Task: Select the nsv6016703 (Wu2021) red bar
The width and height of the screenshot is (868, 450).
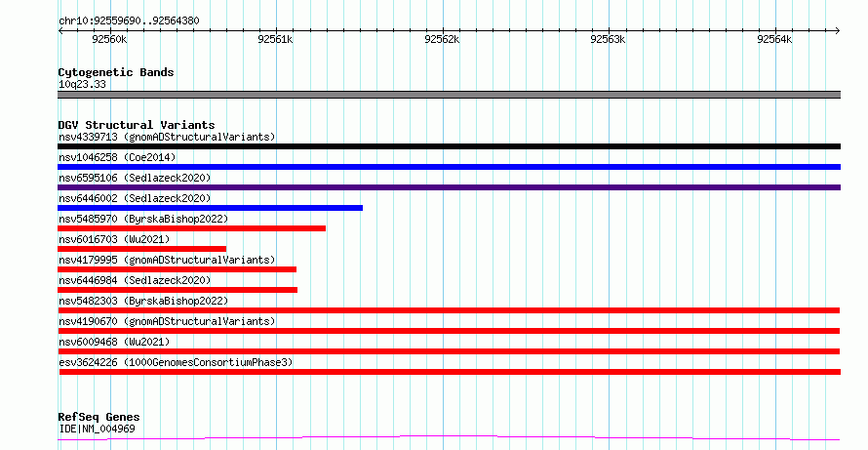Action: [x=141, y=249]
